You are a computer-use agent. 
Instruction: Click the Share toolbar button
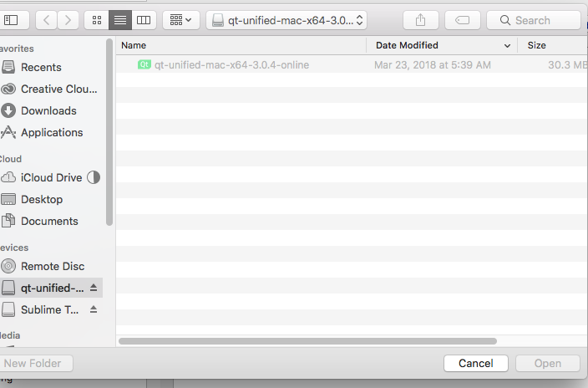click(420, 20)
